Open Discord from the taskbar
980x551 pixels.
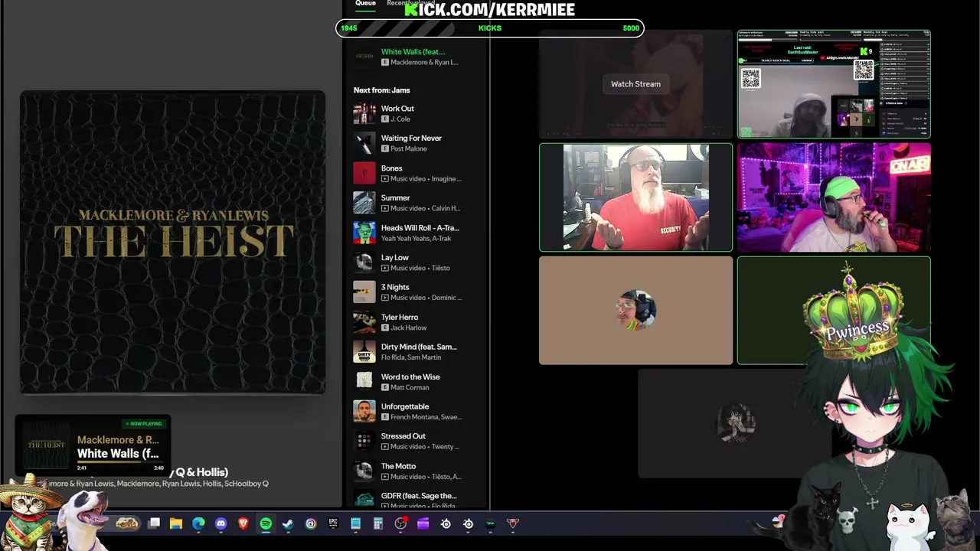point(221,524)
